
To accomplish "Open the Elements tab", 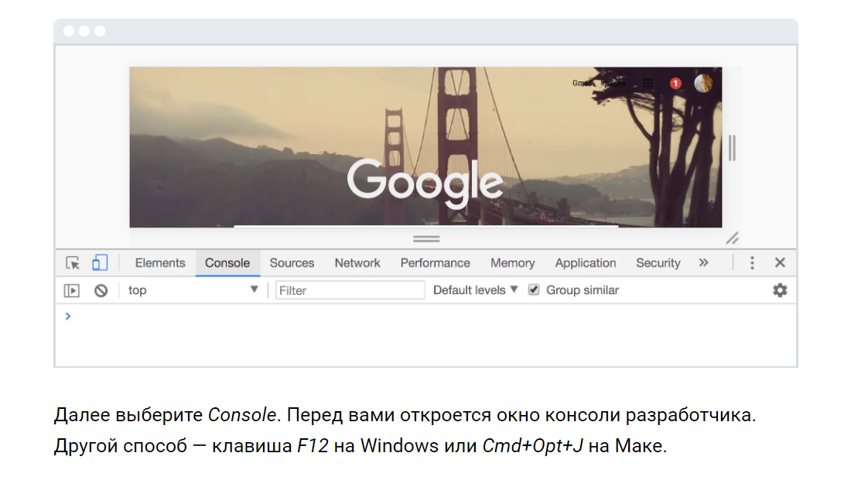I will click(x=160, y=263).
